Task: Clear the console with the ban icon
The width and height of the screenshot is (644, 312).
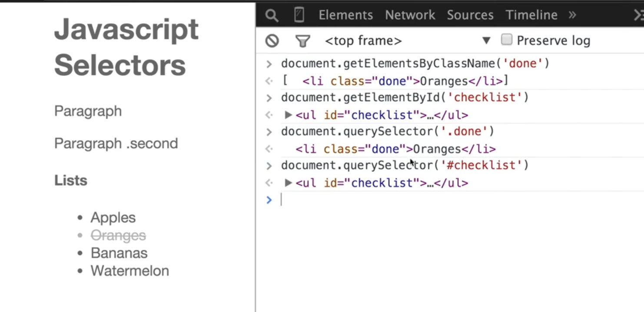Action: [x=272, y=41]
